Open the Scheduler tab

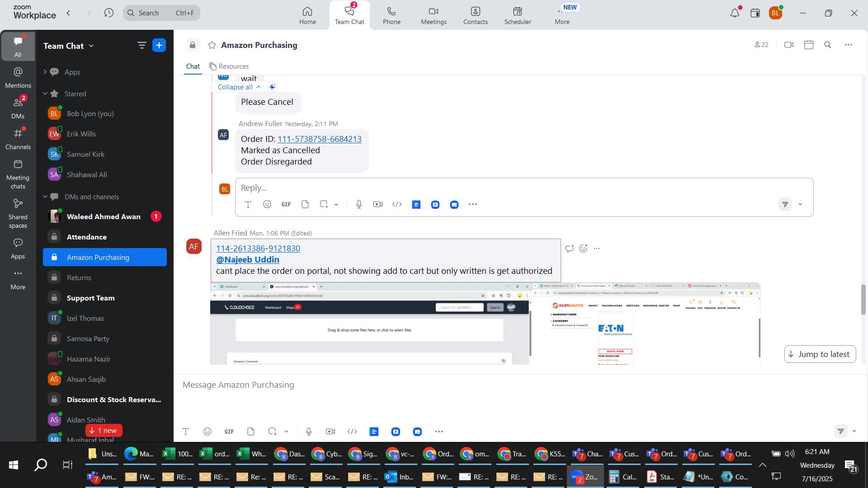tap(518, 15)
